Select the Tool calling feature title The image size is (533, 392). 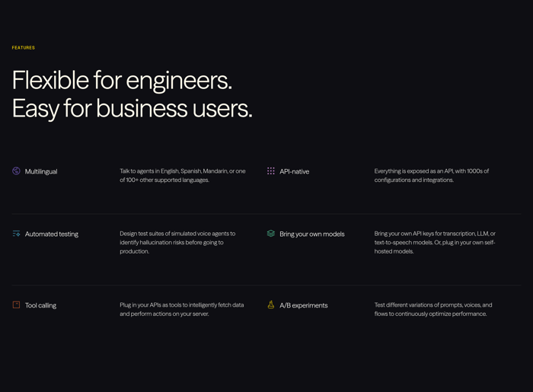(x=40, y=306)
